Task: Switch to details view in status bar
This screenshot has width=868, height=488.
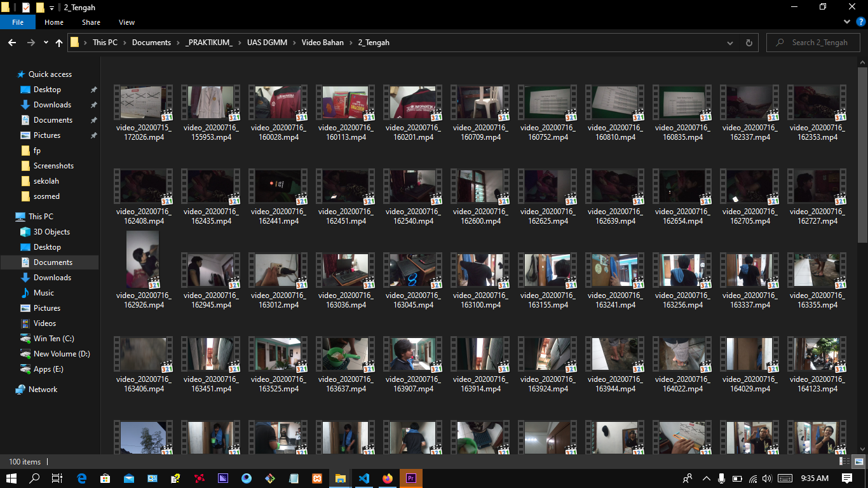Action: (843, 461)
